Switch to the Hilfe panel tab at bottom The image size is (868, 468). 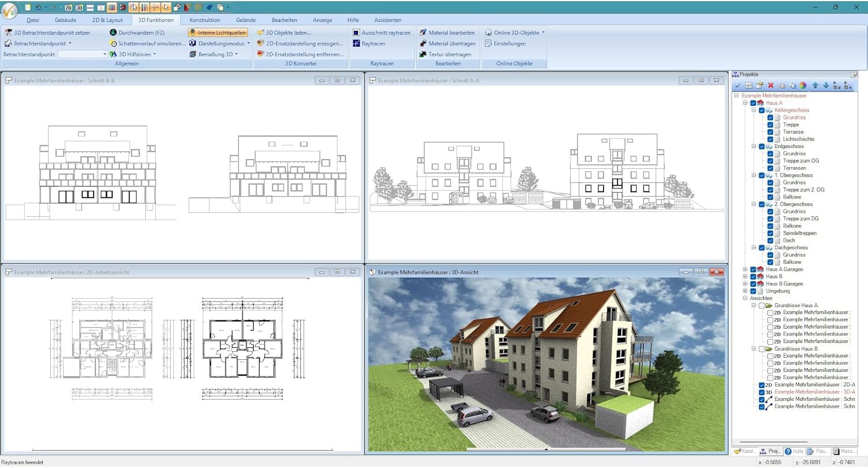click(x=795, y=451)
